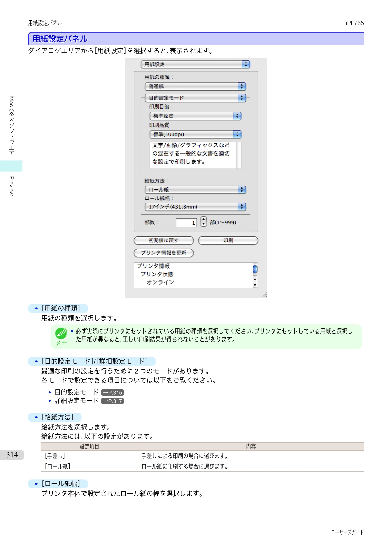Open the 17インチ(431.8mm) roll width dropdown
Screen dimensions: 392x555
195,207
